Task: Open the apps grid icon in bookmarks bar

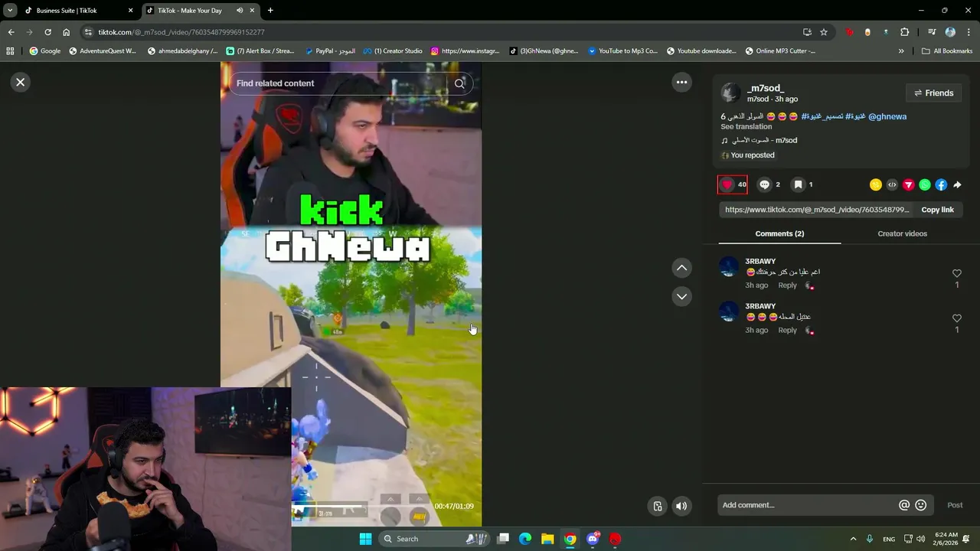Action: point(10,51)
